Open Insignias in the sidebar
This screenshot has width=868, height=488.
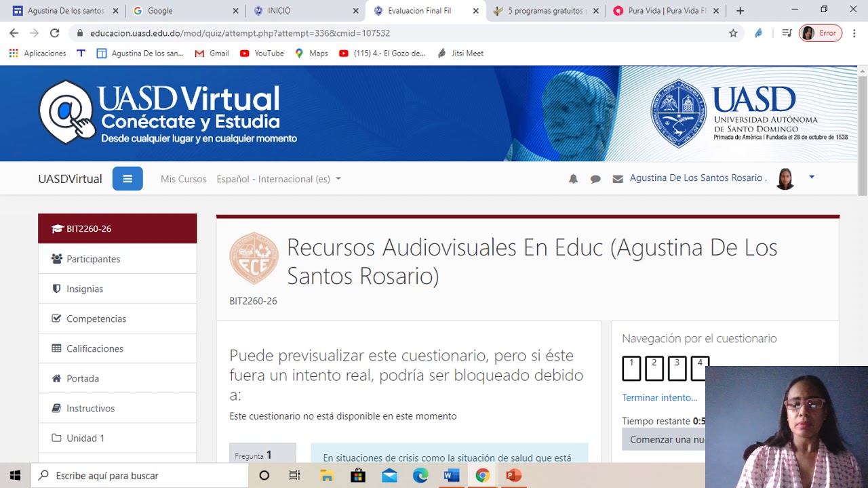(x=117, y=289)
